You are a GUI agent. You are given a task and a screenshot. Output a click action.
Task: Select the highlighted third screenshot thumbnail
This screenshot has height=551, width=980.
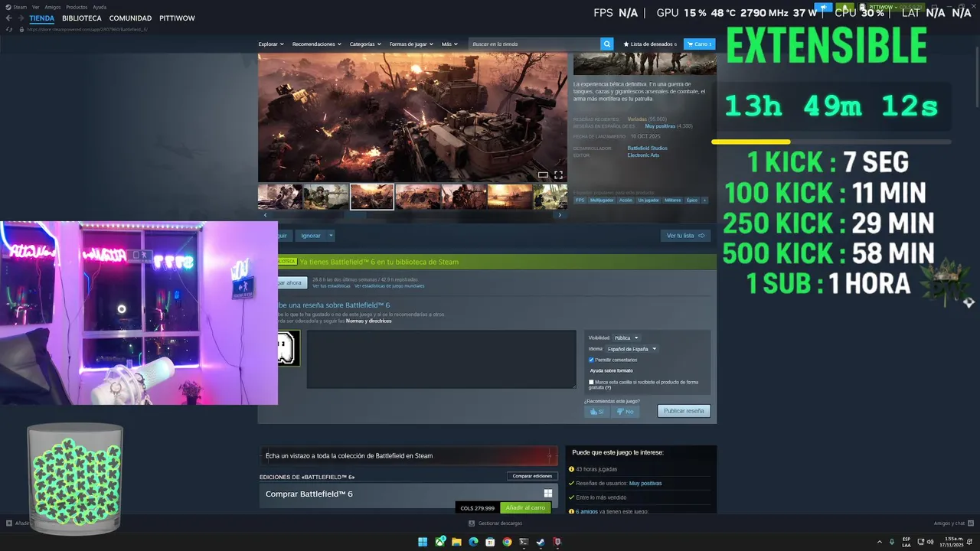coord(372,197)
